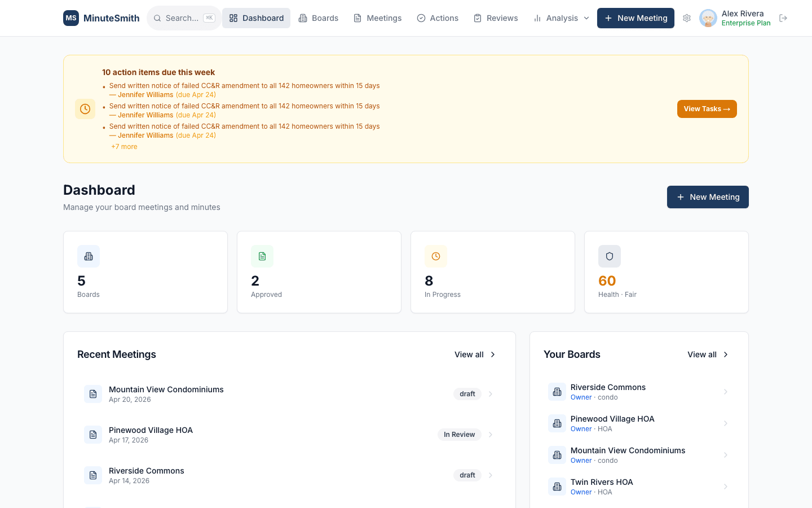The image size is (812, 508).
Task: Click View all in Recent Meetings
Action: coord(469,354)
